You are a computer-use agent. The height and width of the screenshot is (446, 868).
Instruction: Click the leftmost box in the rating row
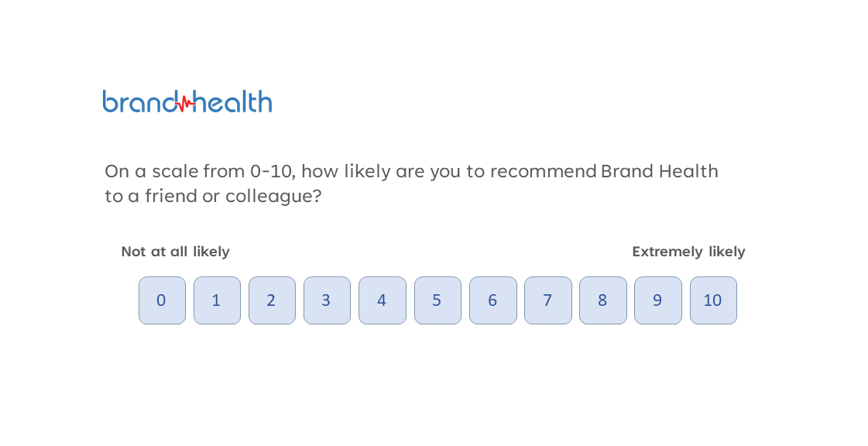pos(162,300)
